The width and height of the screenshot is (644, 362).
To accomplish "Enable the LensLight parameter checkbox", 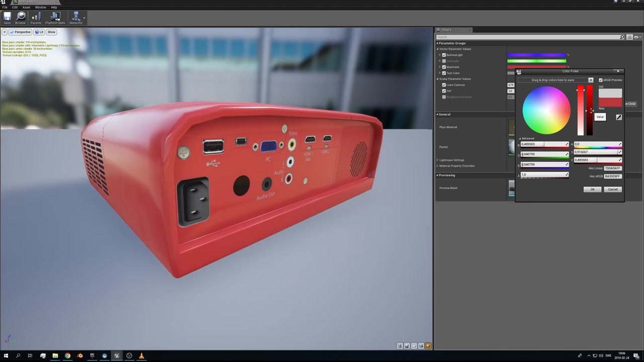I will click(x=444, y=61).
